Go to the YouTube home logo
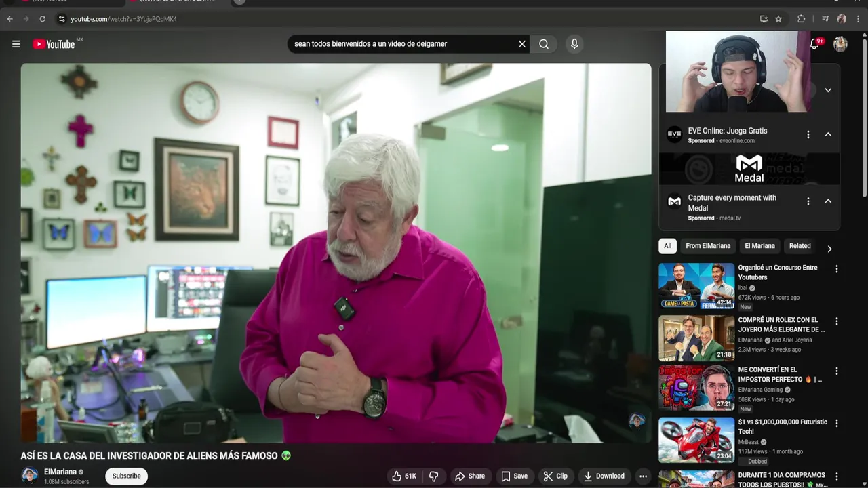868x488 pixels. point(54,44)
